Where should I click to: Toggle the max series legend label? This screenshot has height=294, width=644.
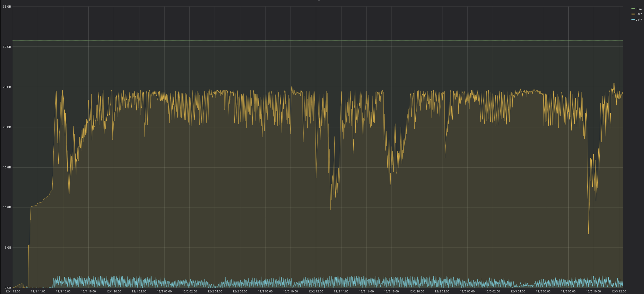639,9
